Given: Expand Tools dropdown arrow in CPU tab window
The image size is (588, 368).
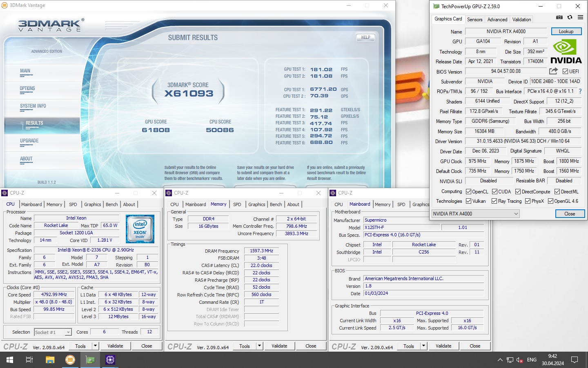Looking at the screenshot, I should [x=95, y=346].
